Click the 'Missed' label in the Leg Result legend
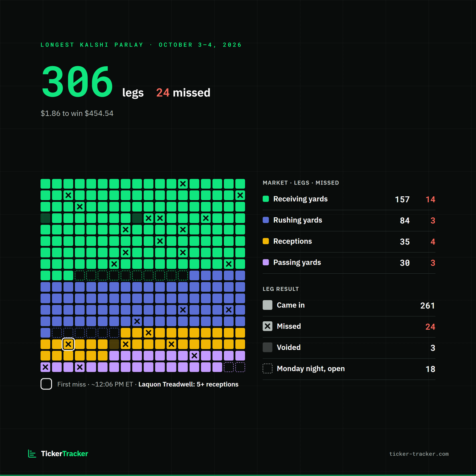 click(x=289, y=326)
